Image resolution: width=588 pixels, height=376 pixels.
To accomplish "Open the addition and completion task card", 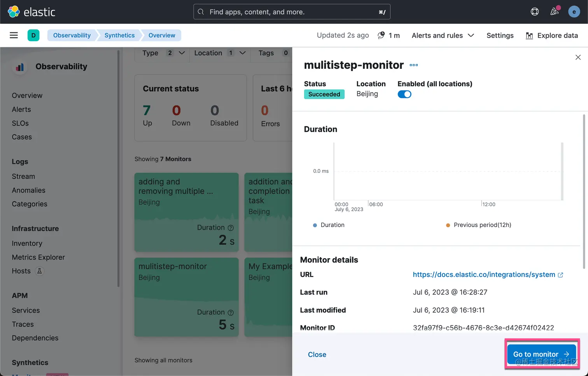I will point(269,212).
